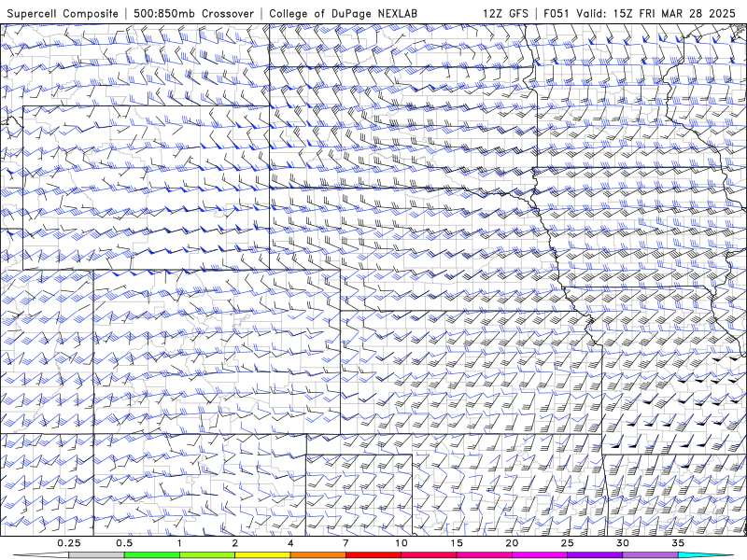Select the yellow color bar segment
Screen dimensions: 747x560
pyautogui.click(x=262, y=555)
